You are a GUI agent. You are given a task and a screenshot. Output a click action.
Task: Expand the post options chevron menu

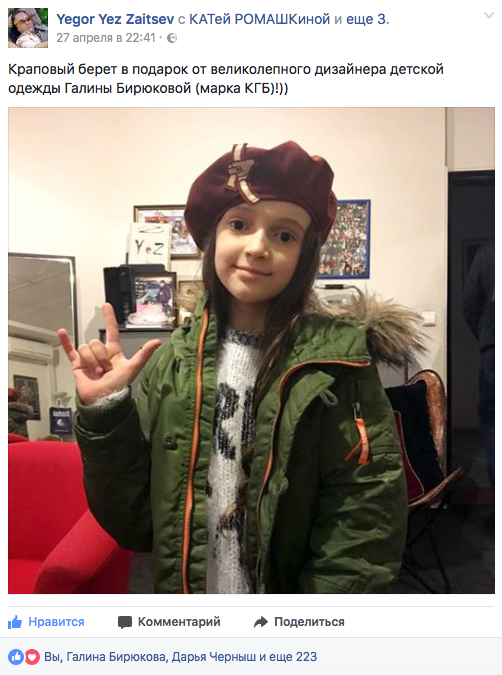click(489, 15)
